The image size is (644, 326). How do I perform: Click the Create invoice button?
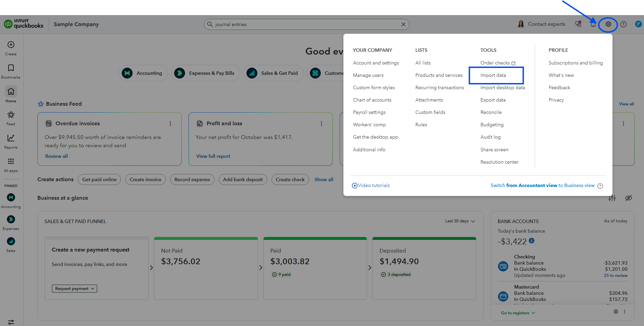coord(145,179)
